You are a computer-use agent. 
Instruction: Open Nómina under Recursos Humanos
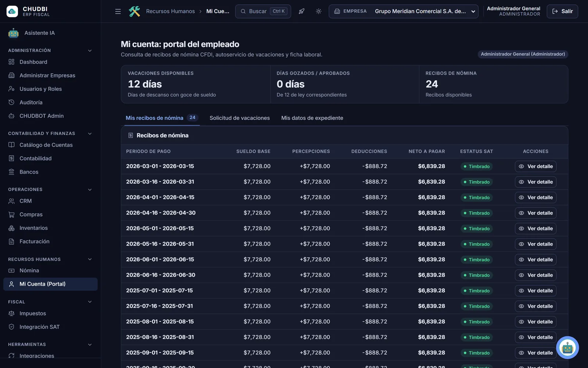[x=50, y=270]
